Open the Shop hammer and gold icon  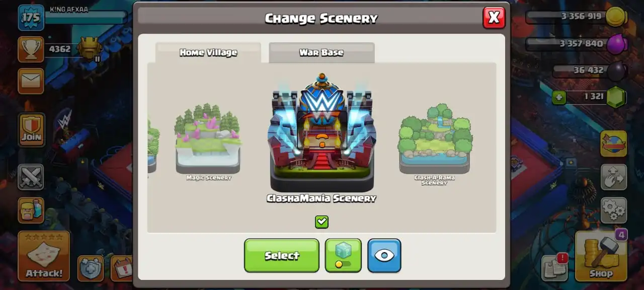[x=601, y=256]
